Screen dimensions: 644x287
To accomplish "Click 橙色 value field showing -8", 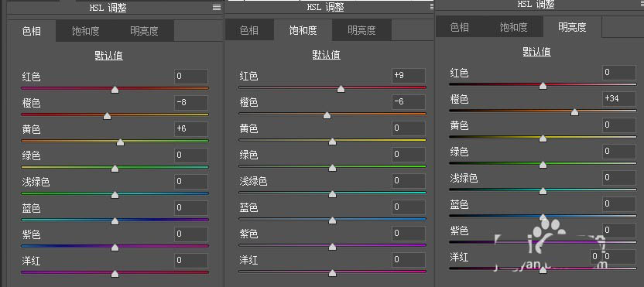I will (x=191, y=103).
